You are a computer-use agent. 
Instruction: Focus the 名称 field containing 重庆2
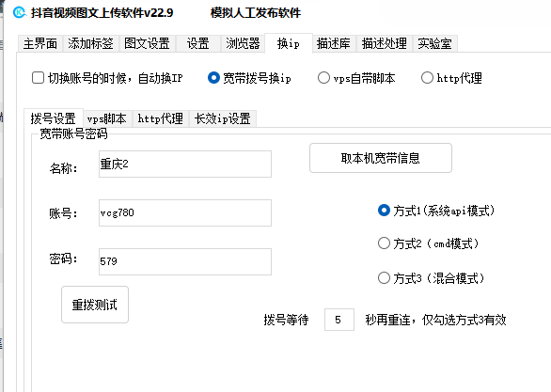click(x=185, y=164)
